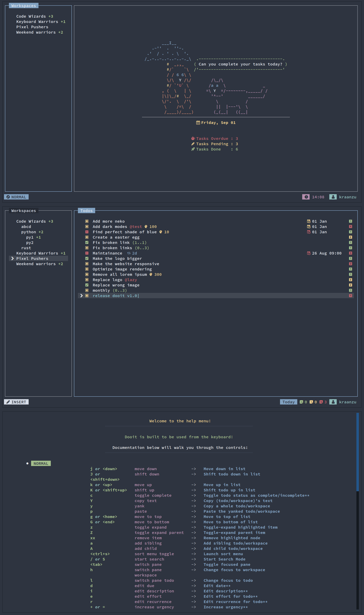Viewport: 364px width, 615px height.
Task: Click the effort bulb icon beside 300
Action: [151, 274]
